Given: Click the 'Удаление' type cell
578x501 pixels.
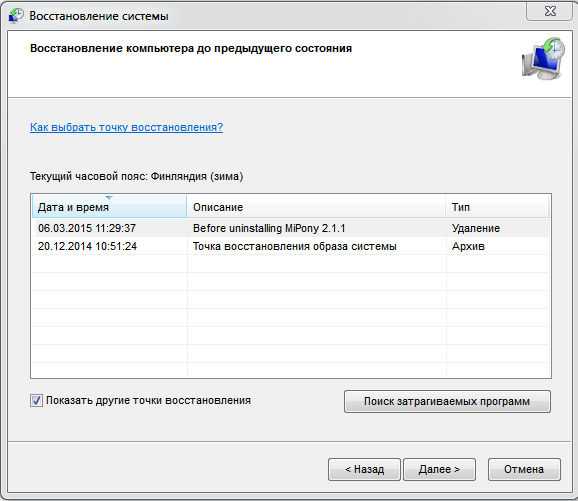Looking at the screenshot, I should coord(476,228).
